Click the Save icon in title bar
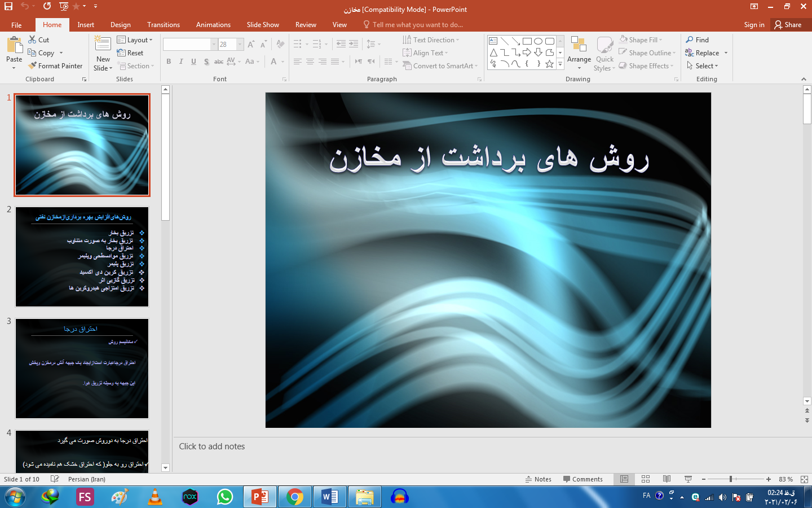 coord(8,6)
